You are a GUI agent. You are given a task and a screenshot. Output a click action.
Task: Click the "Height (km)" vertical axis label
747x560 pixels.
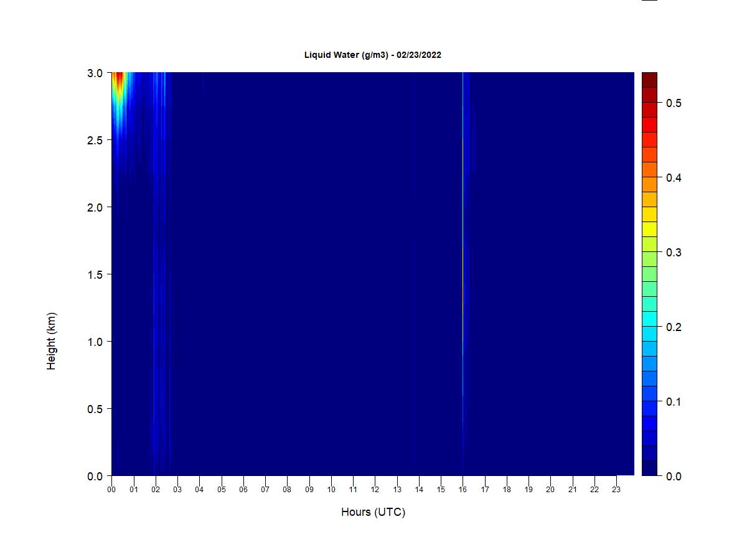tap(51, 341)
